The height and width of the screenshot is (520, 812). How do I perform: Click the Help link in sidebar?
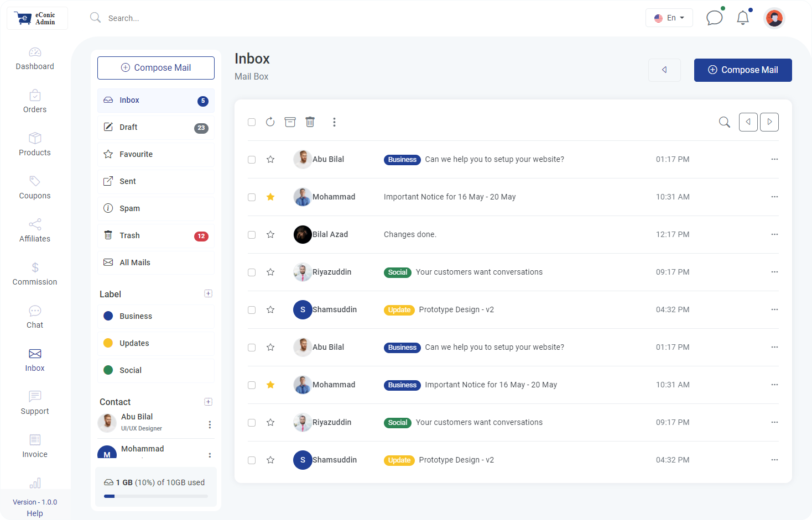35,513
